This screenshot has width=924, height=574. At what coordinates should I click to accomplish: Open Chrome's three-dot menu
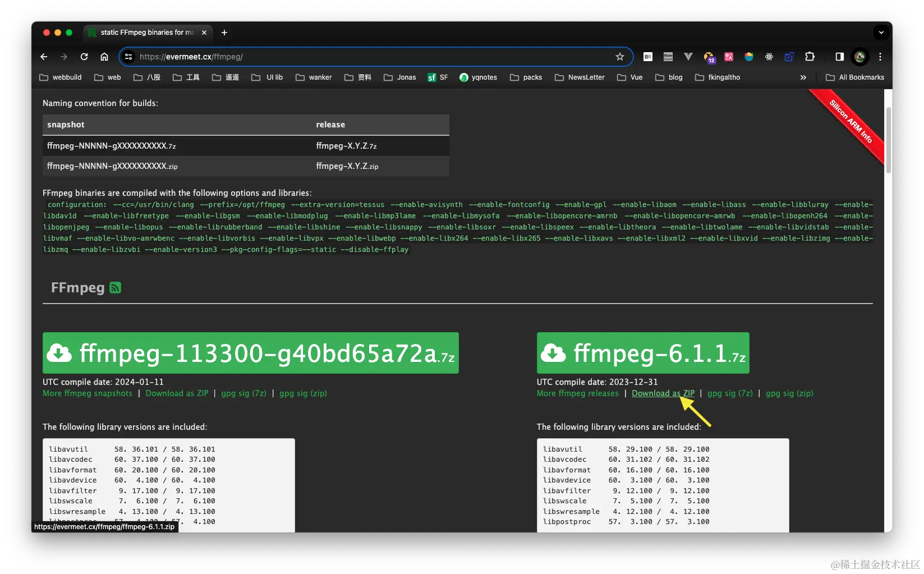tap(880, 57)
